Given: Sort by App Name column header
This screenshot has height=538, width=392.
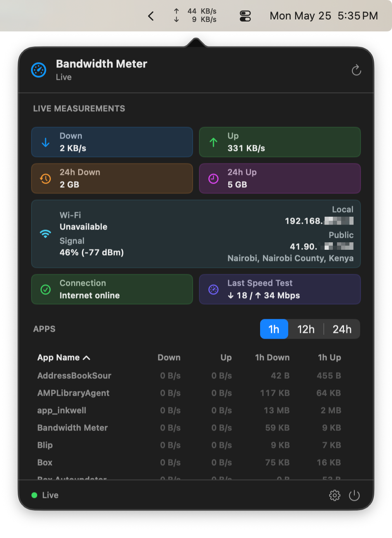Looking at the screenshot, I should tap(64, 358).
